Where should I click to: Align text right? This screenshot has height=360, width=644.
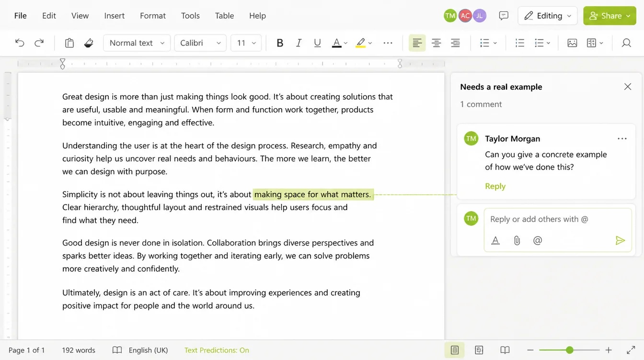tap(455, 43)
